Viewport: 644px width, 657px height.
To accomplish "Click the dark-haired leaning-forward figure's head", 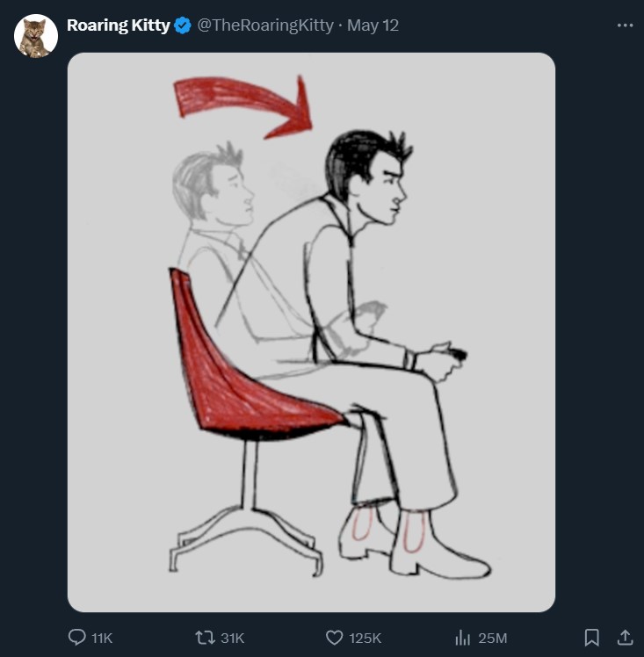I will (x=367, y=177).
